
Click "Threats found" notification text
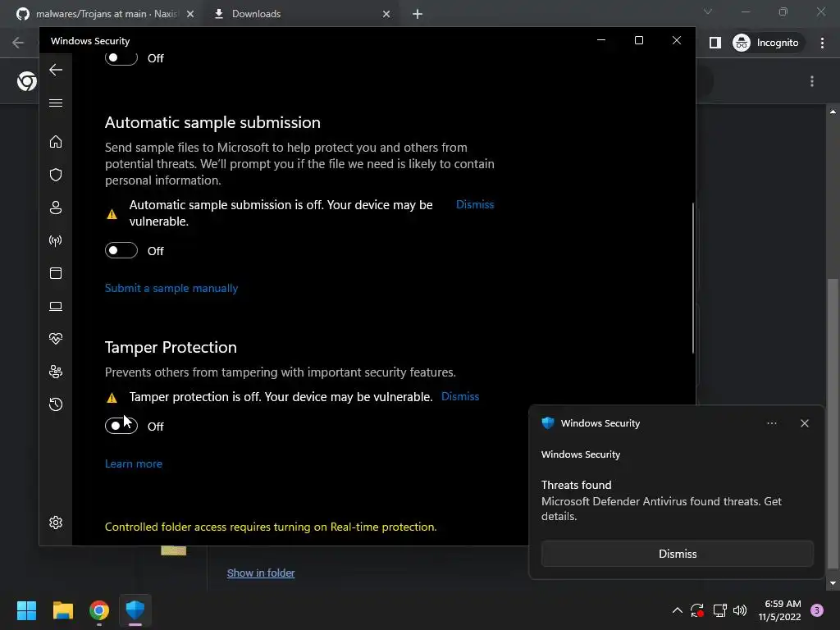[x=577, y=485]
